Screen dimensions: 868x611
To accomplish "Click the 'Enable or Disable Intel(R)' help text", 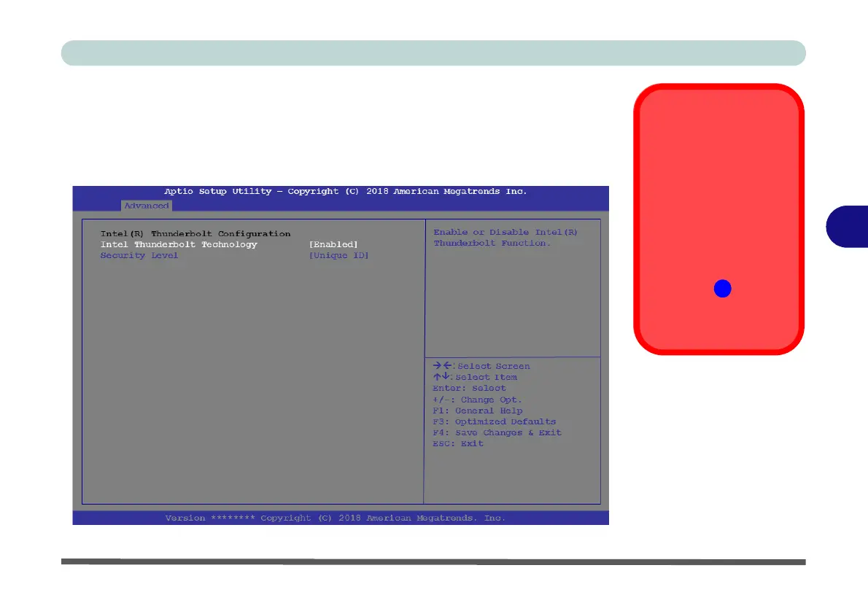I will pos(505,233).
